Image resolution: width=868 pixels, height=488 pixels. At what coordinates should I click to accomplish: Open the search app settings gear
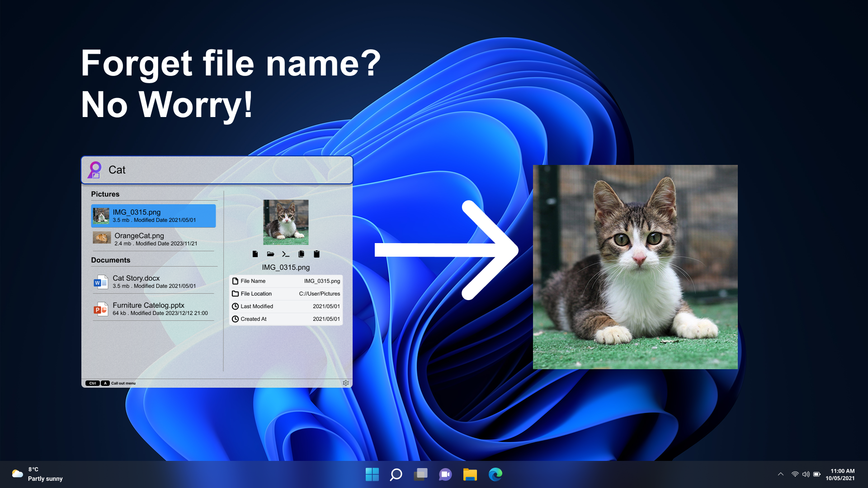pyautogui.click(x=346, y=383)
